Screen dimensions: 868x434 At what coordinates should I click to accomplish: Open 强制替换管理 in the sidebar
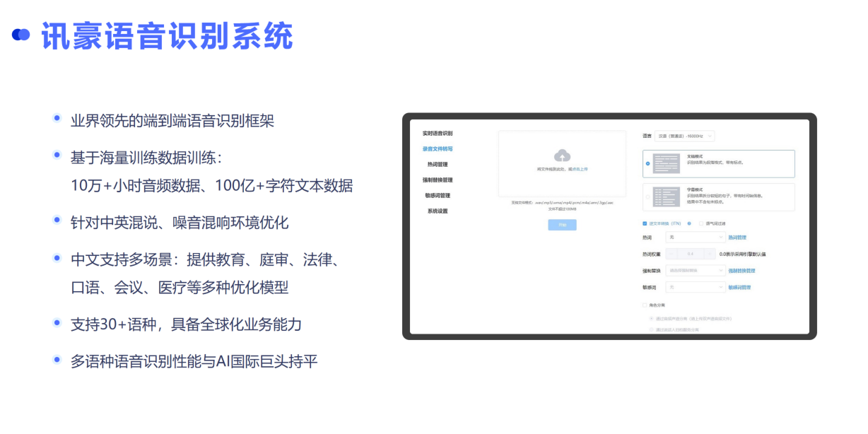point(438,180)
